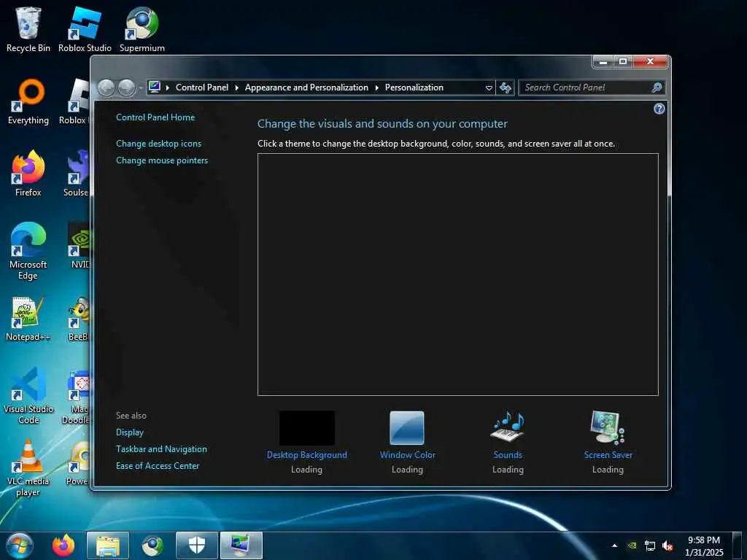Click the muted volume tray icon

pos(667,545)
